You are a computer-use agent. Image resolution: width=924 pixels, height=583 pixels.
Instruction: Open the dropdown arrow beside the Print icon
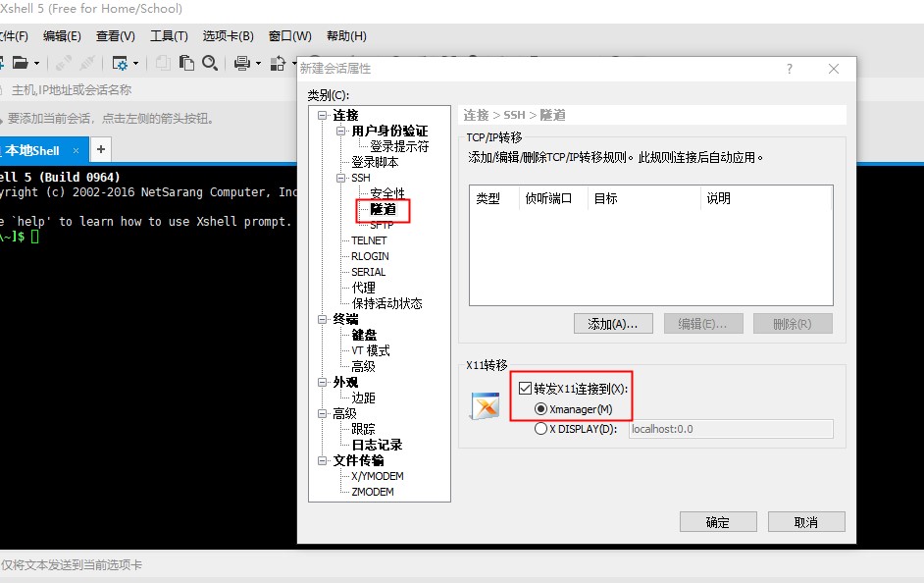(258, 63)
